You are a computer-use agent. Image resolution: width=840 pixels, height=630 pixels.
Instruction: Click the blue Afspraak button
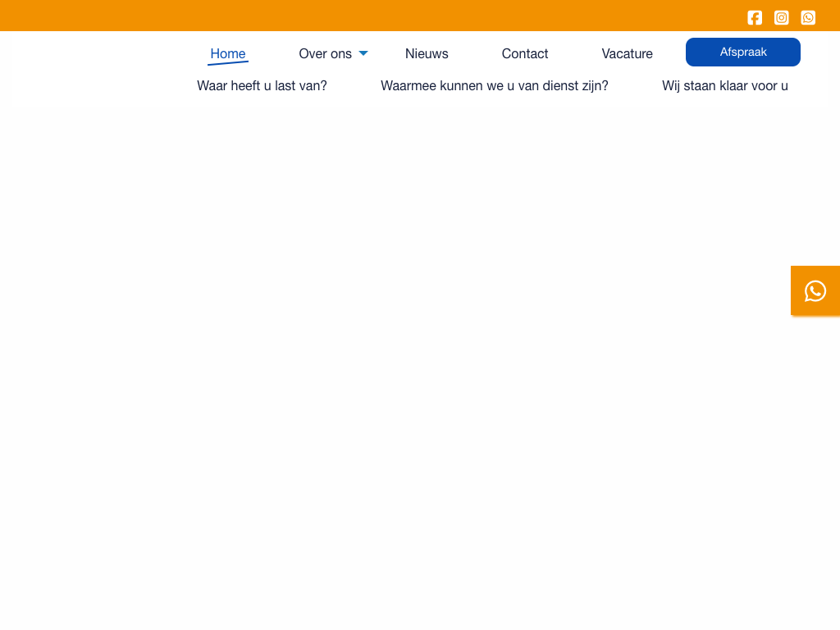tap(743, 52)
